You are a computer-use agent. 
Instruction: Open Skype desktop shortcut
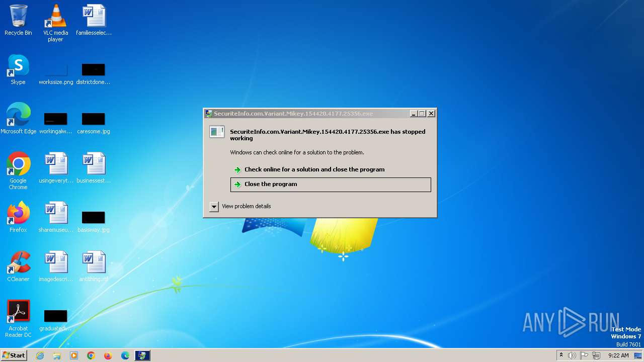click(x=18, y=69)
